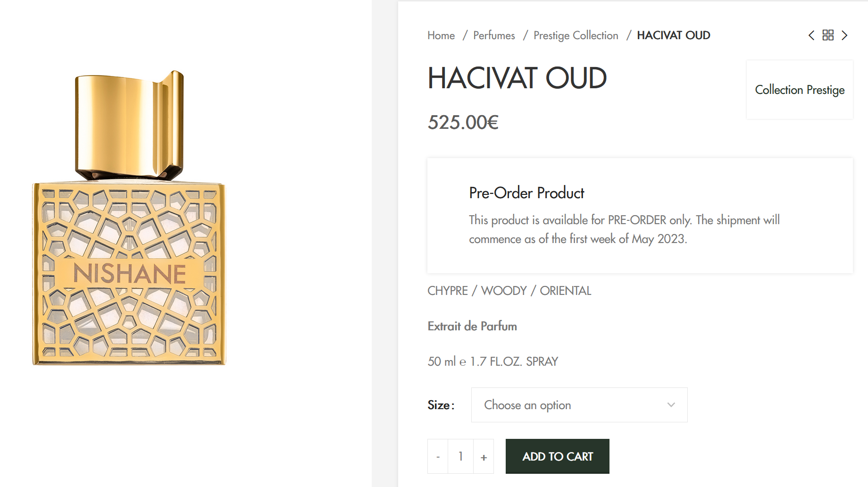Click the CHYPRE / WOODY / ORIENTAL text

click(x=509, y=291)
